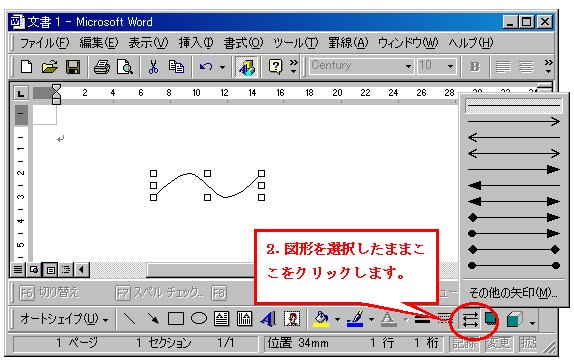This screenshot has width=574, height=364.
Task: Open the 書式 menu
Action: tap(243, 43)
